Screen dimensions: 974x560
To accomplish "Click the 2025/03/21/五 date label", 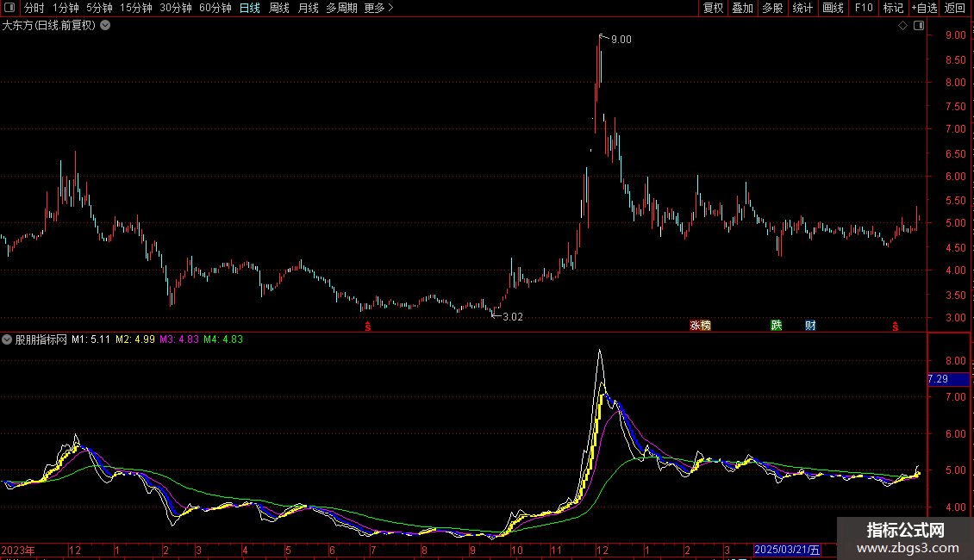I will click(x=787, y=550).
